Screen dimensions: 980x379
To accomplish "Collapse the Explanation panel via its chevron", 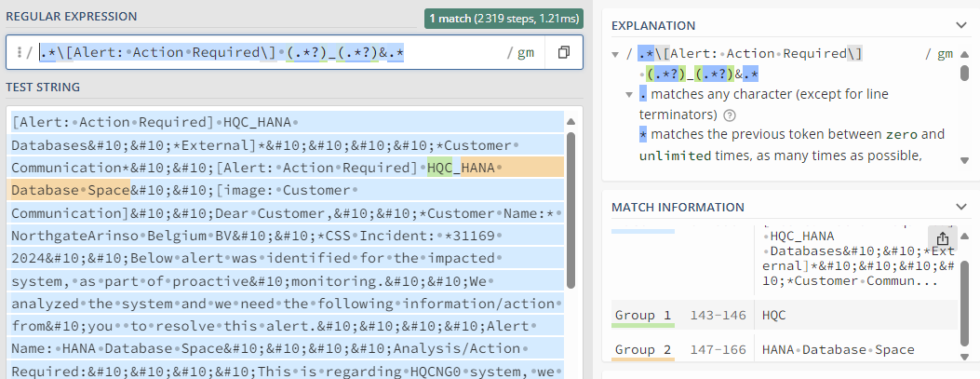I will [961, 26].
